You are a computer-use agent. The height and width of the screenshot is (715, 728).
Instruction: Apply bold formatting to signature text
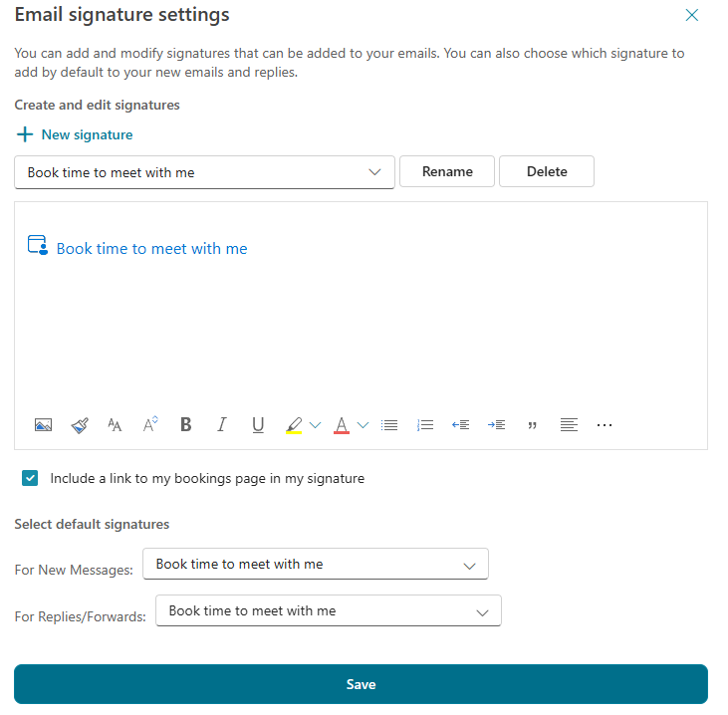[186, 425]
